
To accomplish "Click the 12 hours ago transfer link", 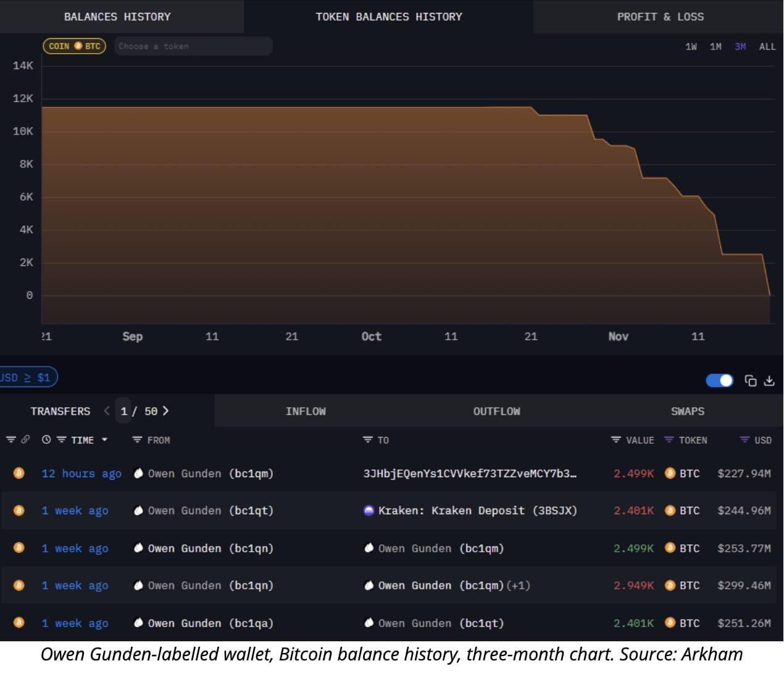I will pyautogui.click(x=81, y=473).
